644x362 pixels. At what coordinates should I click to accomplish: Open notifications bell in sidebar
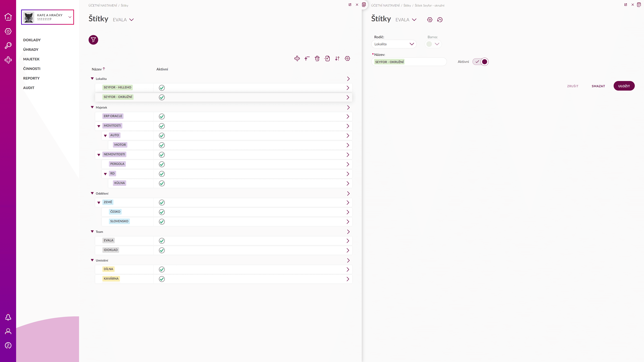point(8,317)
